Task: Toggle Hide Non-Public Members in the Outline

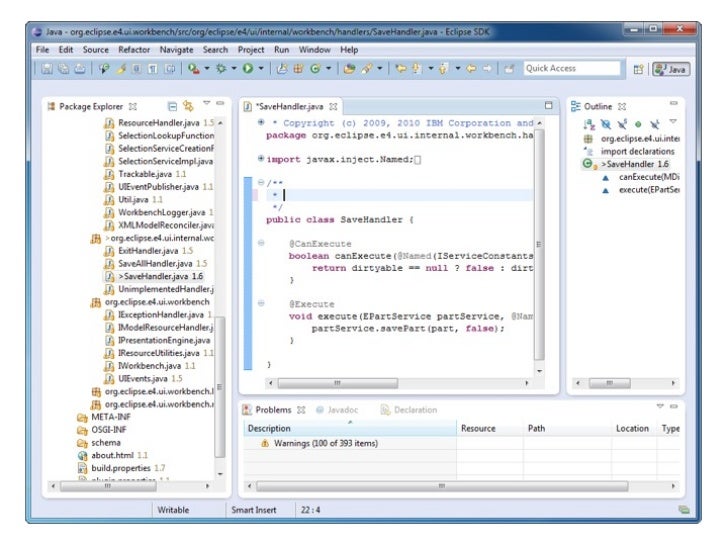Action: 638,124
